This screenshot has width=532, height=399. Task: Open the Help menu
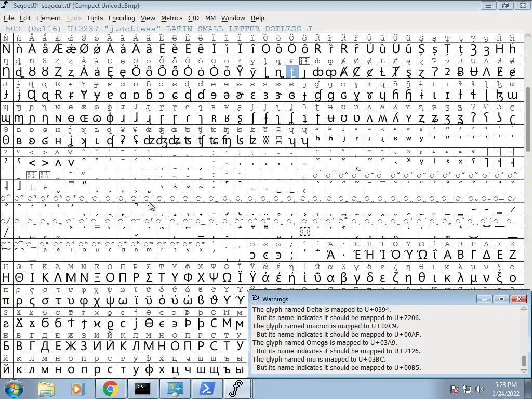[258, 18]
